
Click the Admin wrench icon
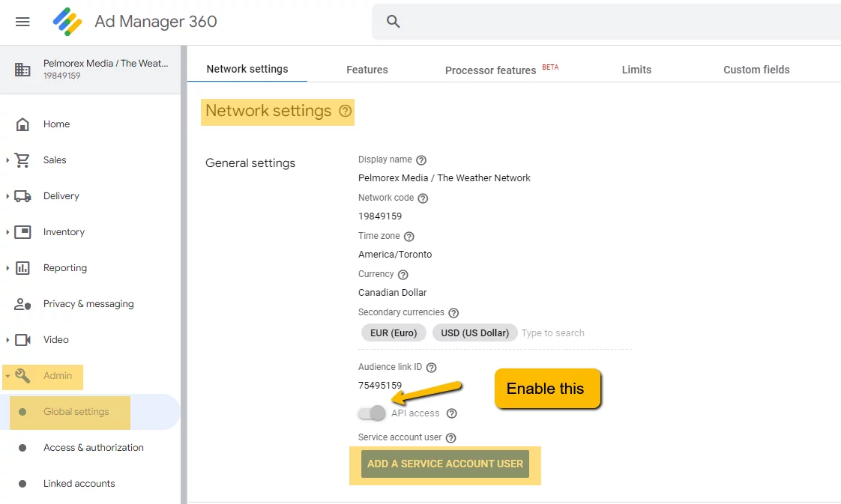coord(22,375)
